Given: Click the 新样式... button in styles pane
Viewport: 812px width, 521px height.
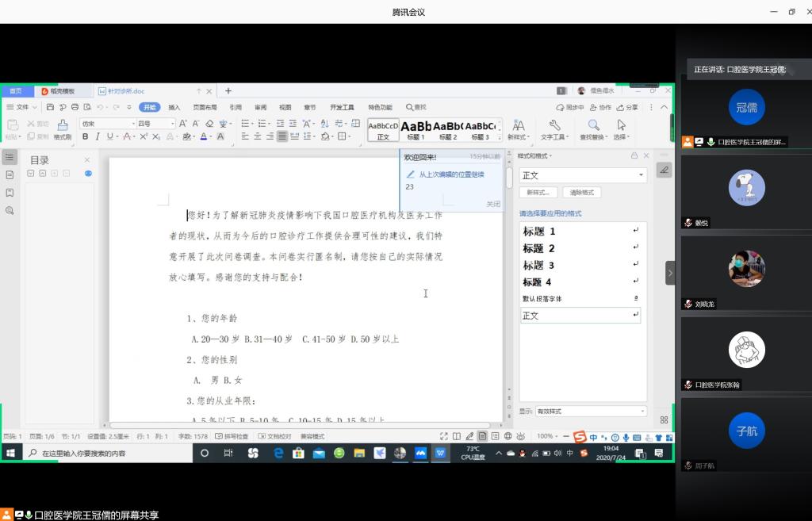Looking at the screenshot, I should [x=538, y=192].
